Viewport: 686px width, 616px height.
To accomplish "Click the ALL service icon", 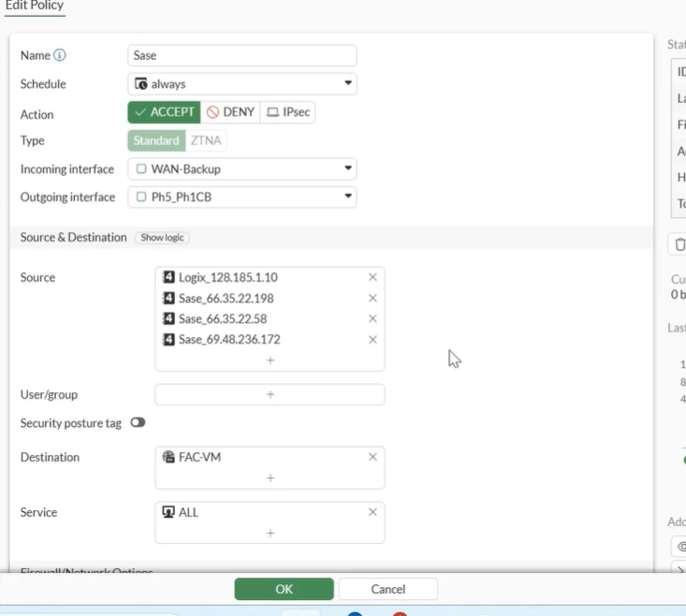I will tap(168, 512).
